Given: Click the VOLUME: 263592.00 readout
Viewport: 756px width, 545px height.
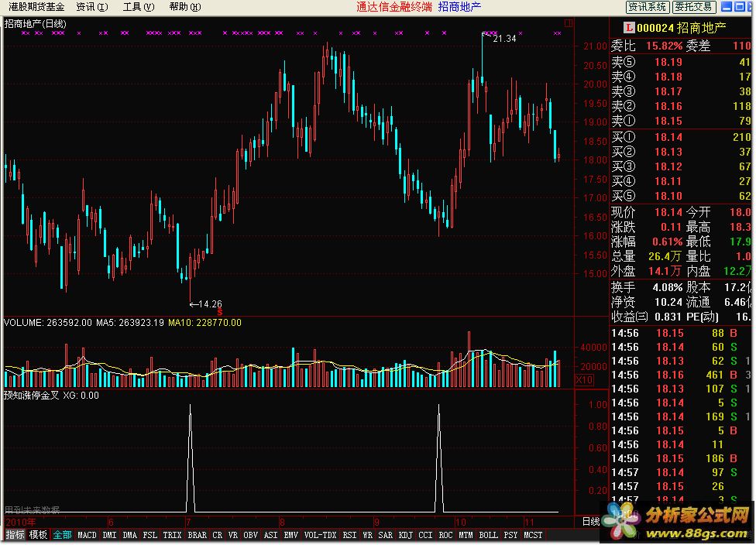Looking at the screenshot, I should coord(48,323).
